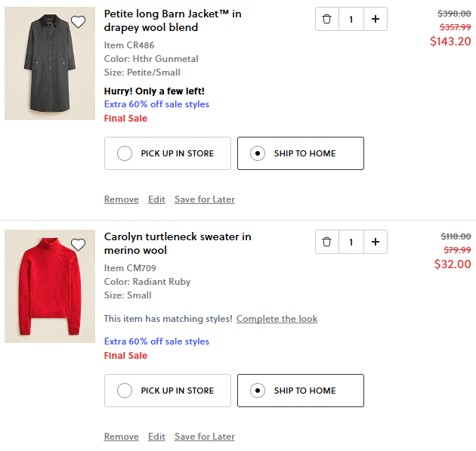Screen dimensions: 476x451
Task: Open the Barn Jacket product thumbnail
Action: pyautogui.click(x=49, y=64)
